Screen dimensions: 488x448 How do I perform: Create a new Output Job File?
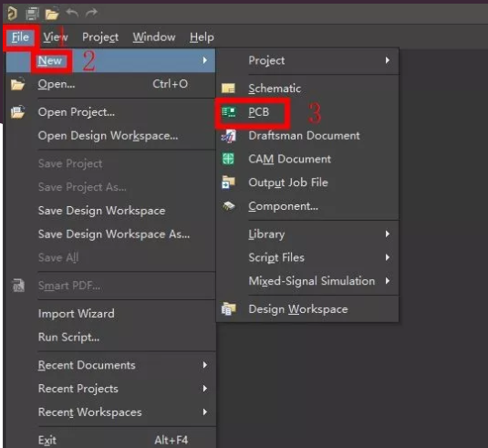pos(307,182)
